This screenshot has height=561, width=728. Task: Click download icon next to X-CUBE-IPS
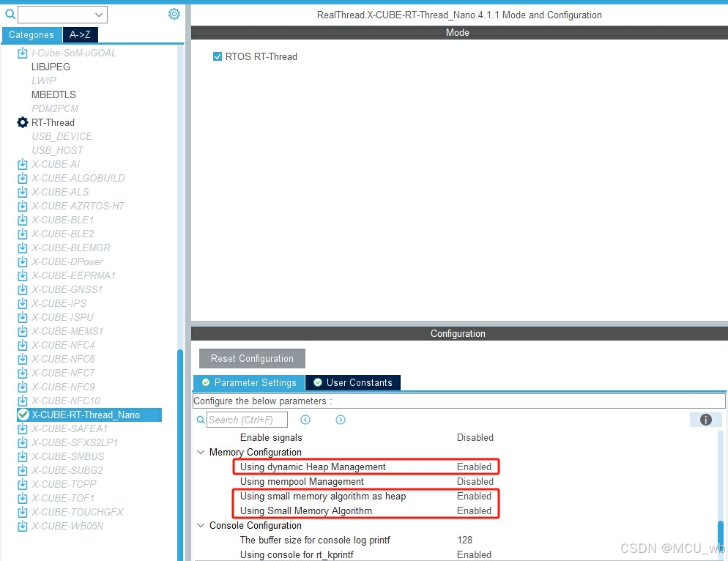(22, 304)
